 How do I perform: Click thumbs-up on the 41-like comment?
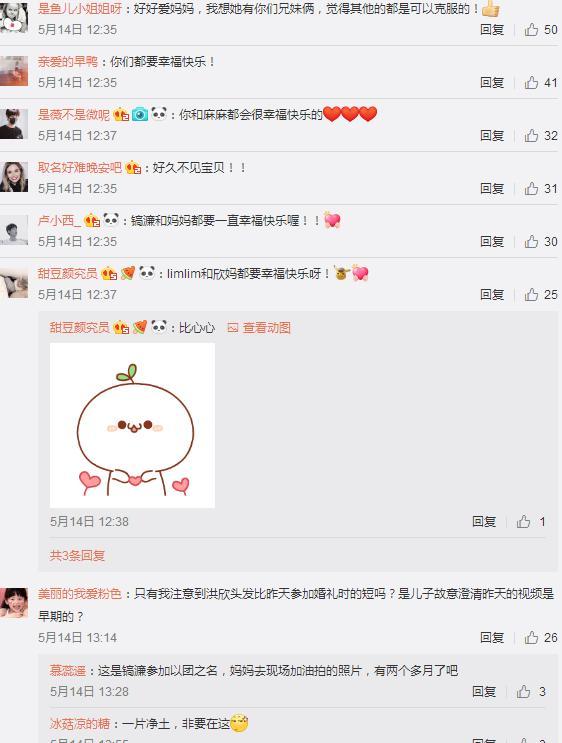coord(531,83)
